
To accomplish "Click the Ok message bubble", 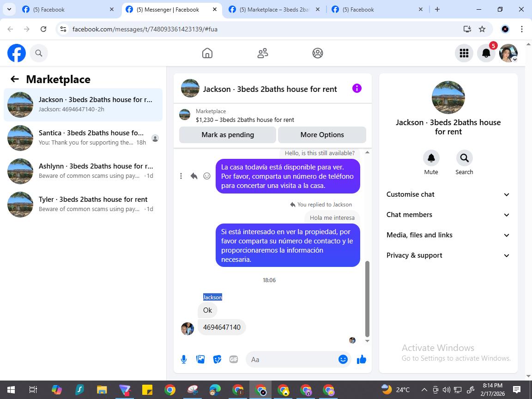I will pyautogui.click(x=207, y=310).
